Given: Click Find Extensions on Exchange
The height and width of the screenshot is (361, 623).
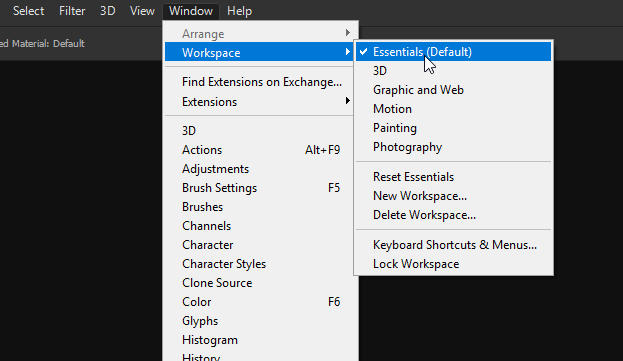Looking at the screenshot, I should point(259,82).
